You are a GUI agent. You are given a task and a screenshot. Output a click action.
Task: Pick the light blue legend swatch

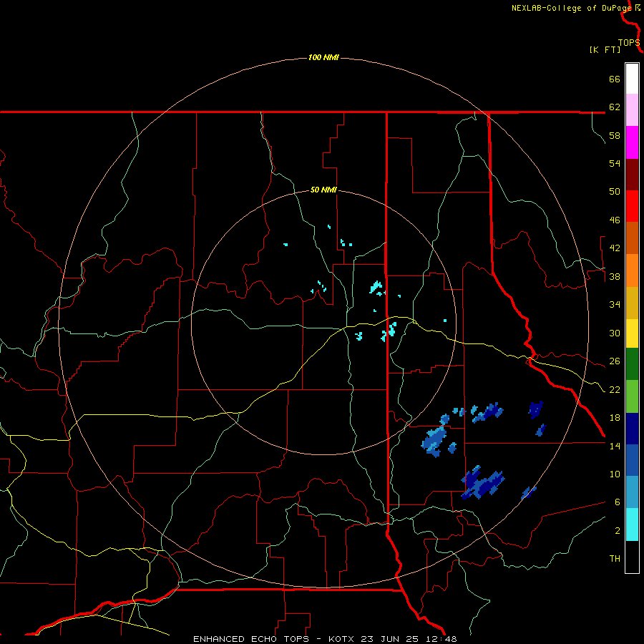click(632, 492)
